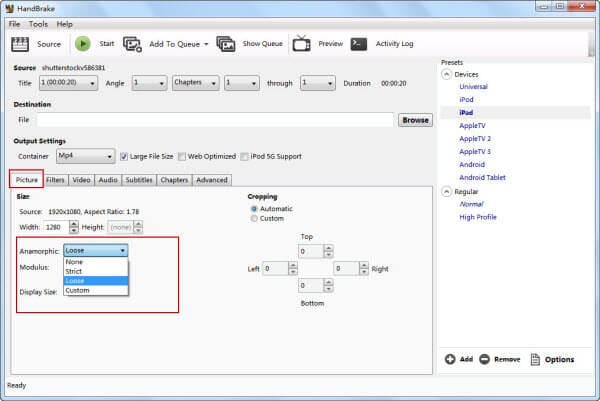Screen dimensions: 600x401
Task: Open the Angle dropdown
Action: tap(149, 83)
